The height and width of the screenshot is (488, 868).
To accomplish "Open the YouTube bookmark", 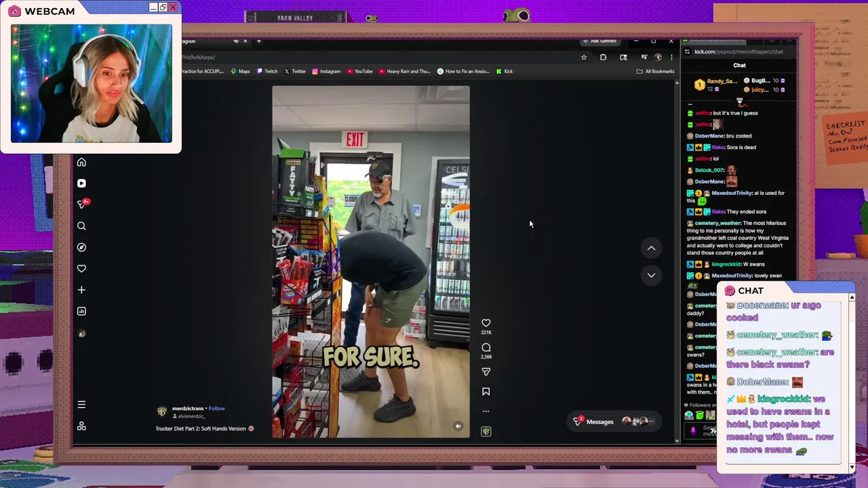I will [x=359, y=71].
